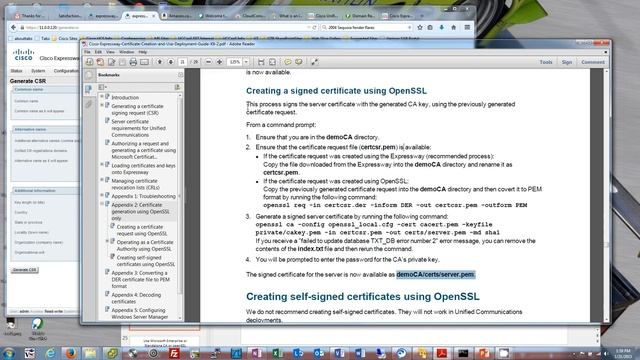640x360 pixels.
Task: Click the zoom percentage field in Reader
Action: pos(235,62)
